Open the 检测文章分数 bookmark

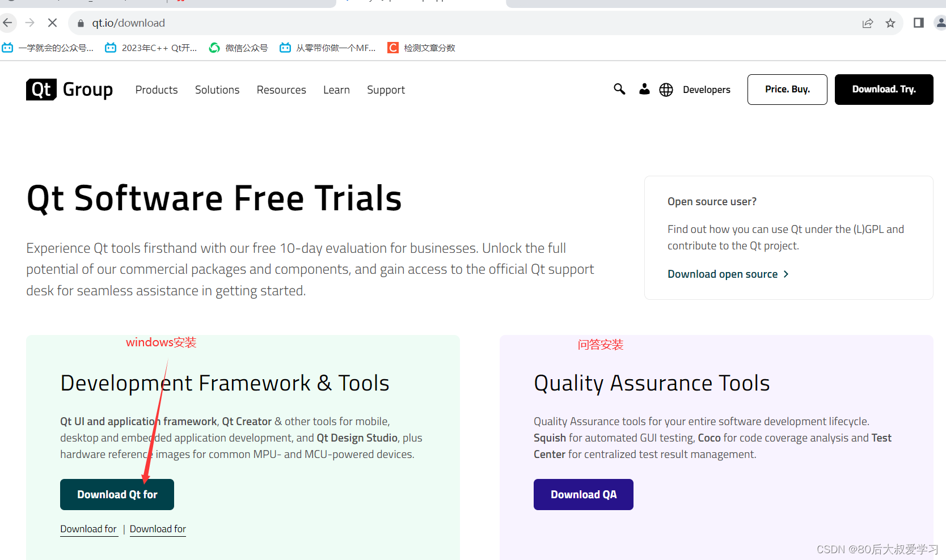[x=421, y=48]
